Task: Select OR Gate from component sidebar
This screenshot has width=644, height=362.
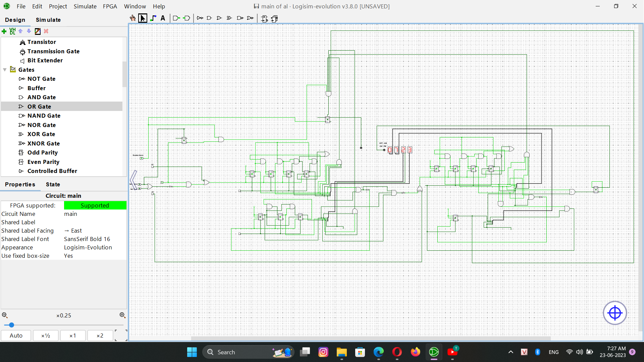Action: tap(39, 106)
